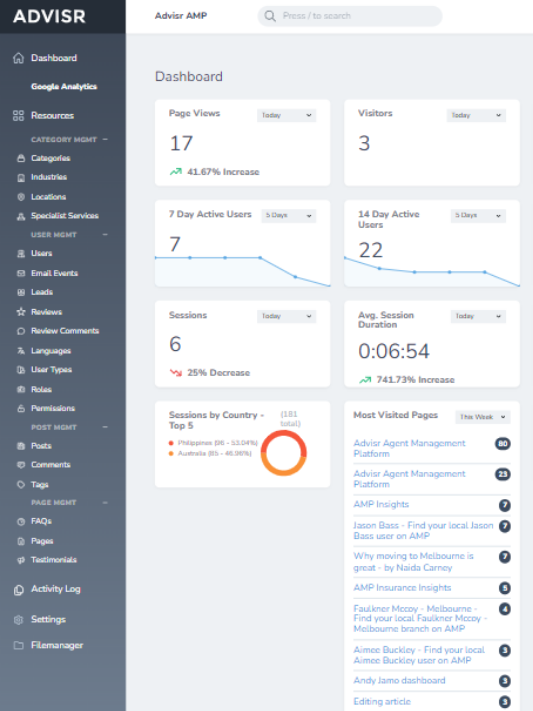This screenshot has width=533, height=711.
Task: Open the Most Visited Pages This Week dropdown
Action: [483, 417]
